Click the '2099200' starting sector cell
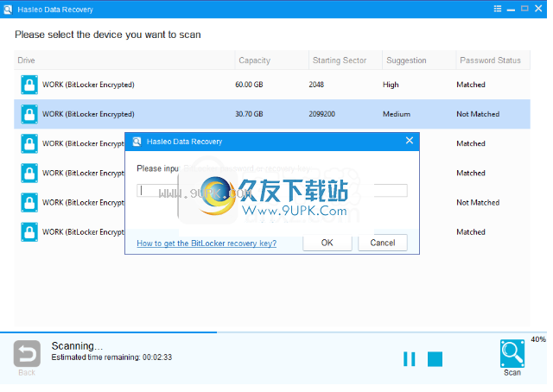The width and height of the screenshot is (553, 392). [322, 114]
